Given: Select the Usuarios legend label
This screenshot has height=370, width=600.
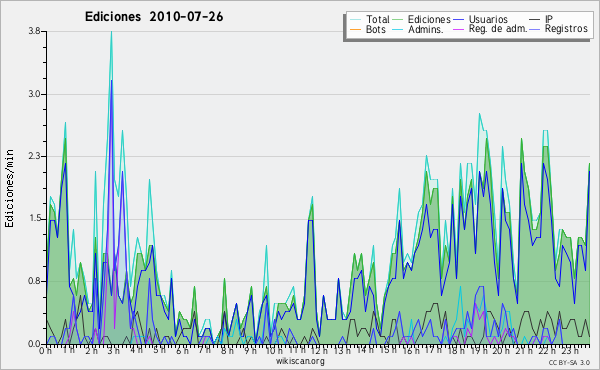Looking at the screenshot, I should tap(488, 20).
